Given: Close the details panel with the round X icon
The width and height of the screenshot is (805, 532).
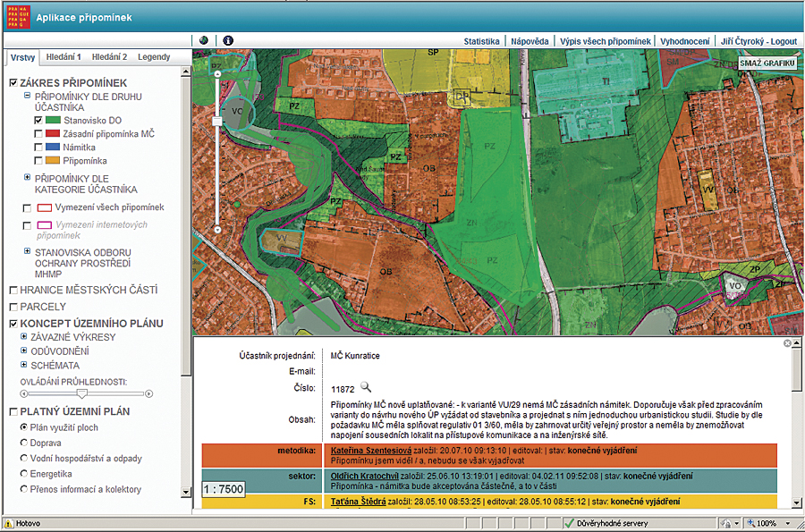Looking at the screenshot, I should pos(787,343).
